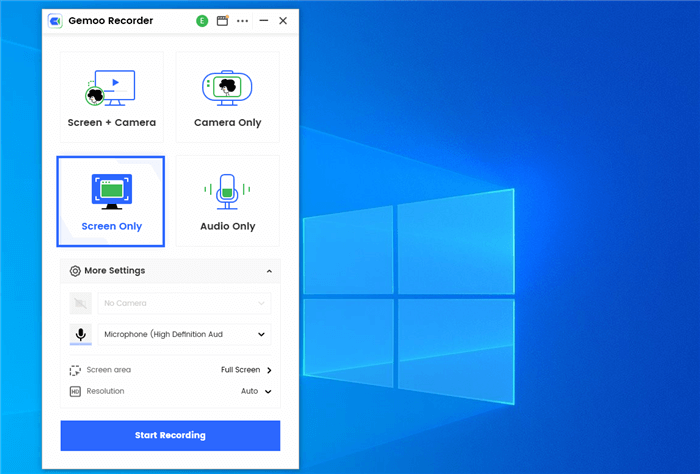Collapse the More Settings section
Image resolution: width=700 pixels, height=474 pixels.
pos(269,271)
